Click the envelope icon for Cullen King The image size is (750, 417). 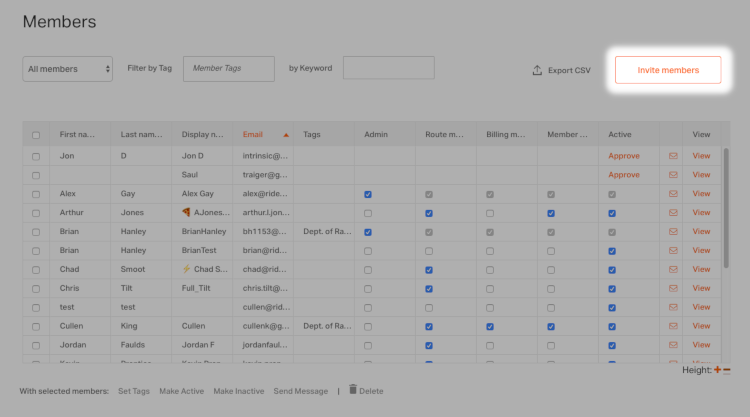click(673, 326)
